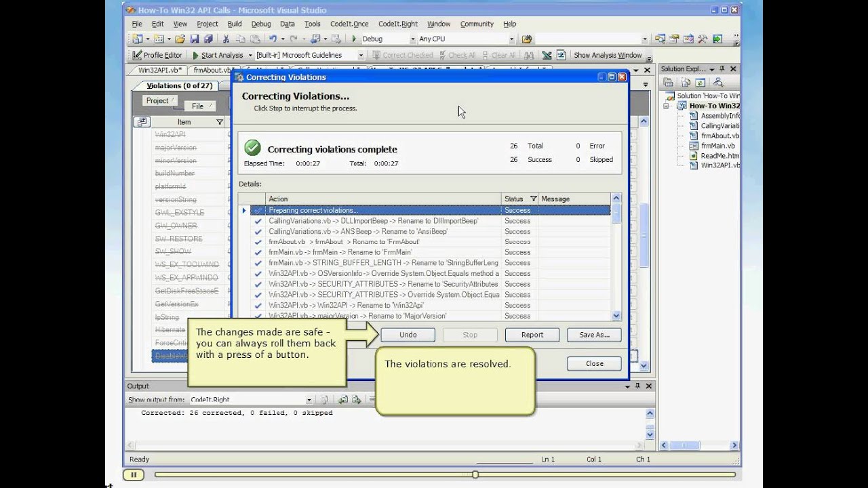Click Details list scroll down arrow
Viewport: 868px width, 488px height.
(x=616, y=316)
